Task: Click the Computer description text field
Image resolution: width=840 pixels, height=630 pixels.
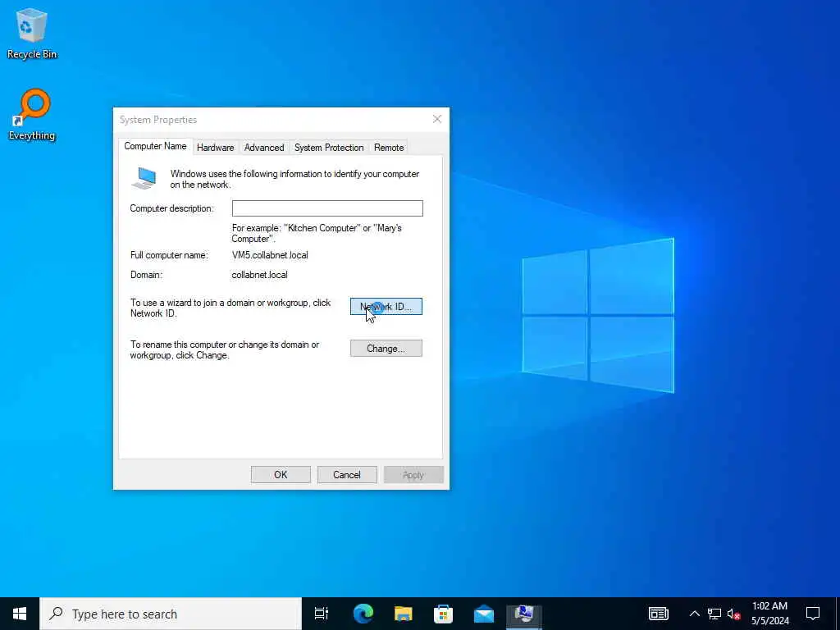Action: [x=327, y=208]
